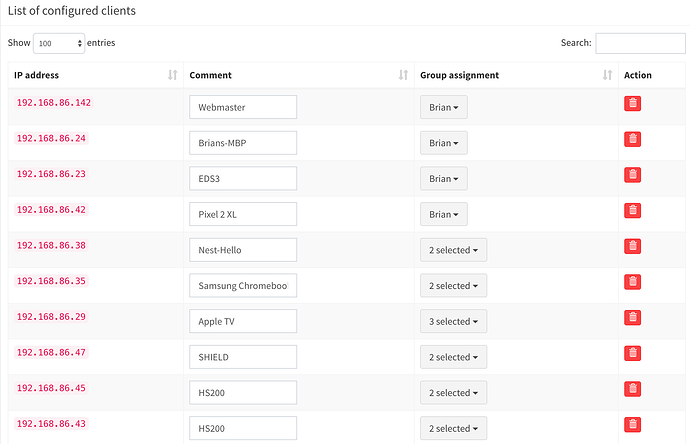690x444 pixels.
Task: Open the entries-per-page dropdown showing 100
Action: click(60, 44)
